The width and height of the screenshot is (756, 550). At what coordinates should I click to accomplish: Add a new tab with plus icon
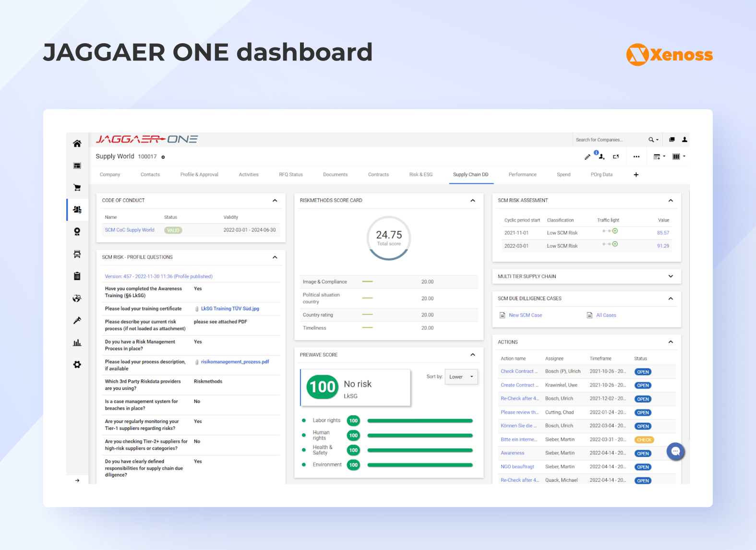[636, 175]
